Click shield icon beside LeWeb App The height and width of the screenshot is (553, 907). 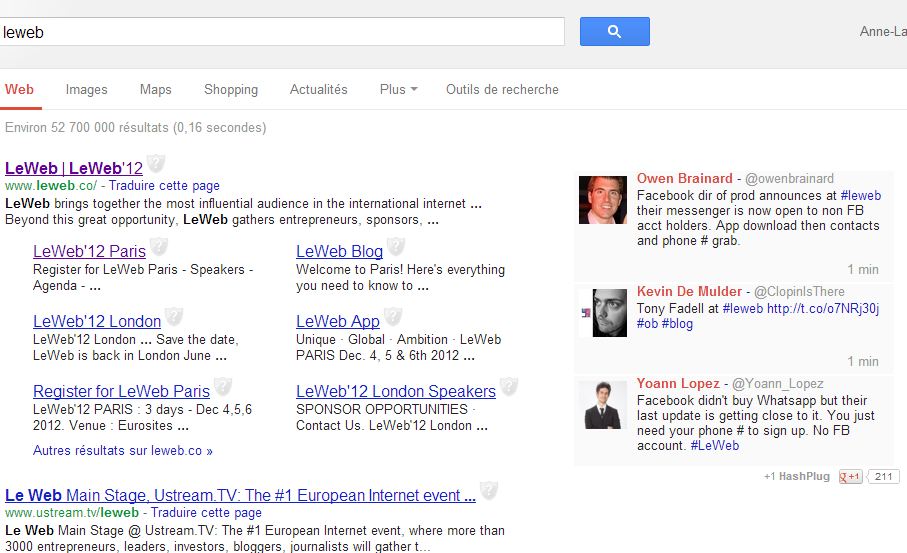click(393, 316)
